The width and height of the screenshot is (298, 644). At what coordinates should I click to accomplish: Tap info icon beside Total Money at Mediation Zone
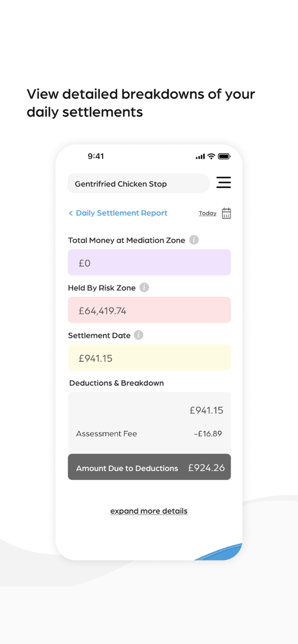pos(194,240)
